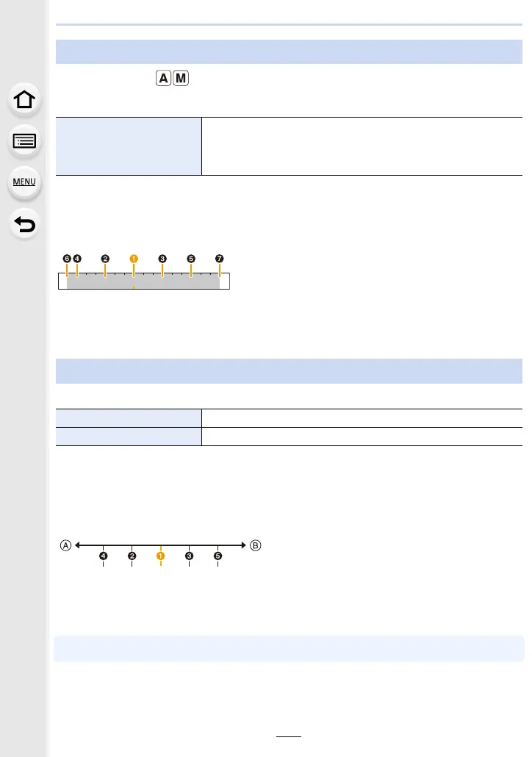This screenshot has height=757, width=532.
Task: Click the M manual exposure mode icon
Action: tap(181, 78)
